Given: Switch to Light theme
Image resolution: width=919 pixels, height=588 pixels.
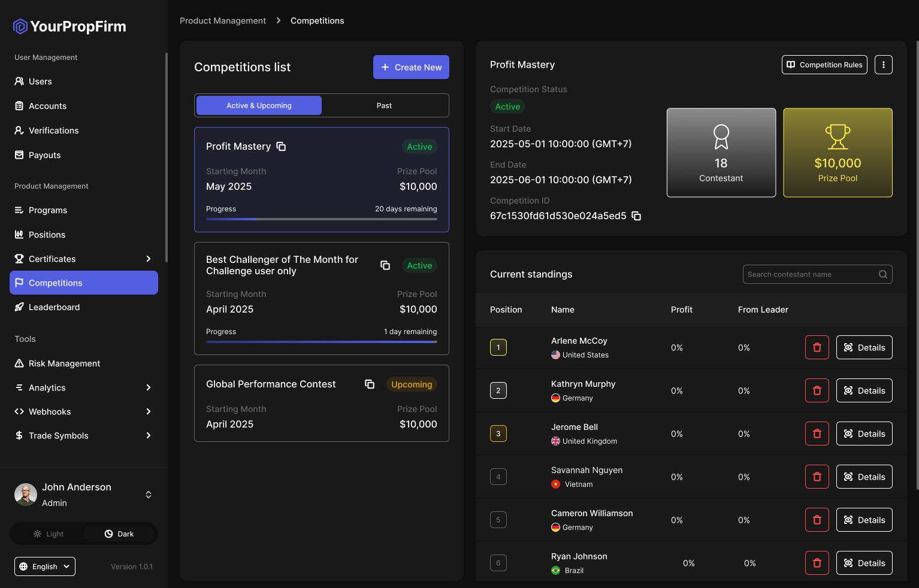Looking at the screenshot, I should [49, 534].
